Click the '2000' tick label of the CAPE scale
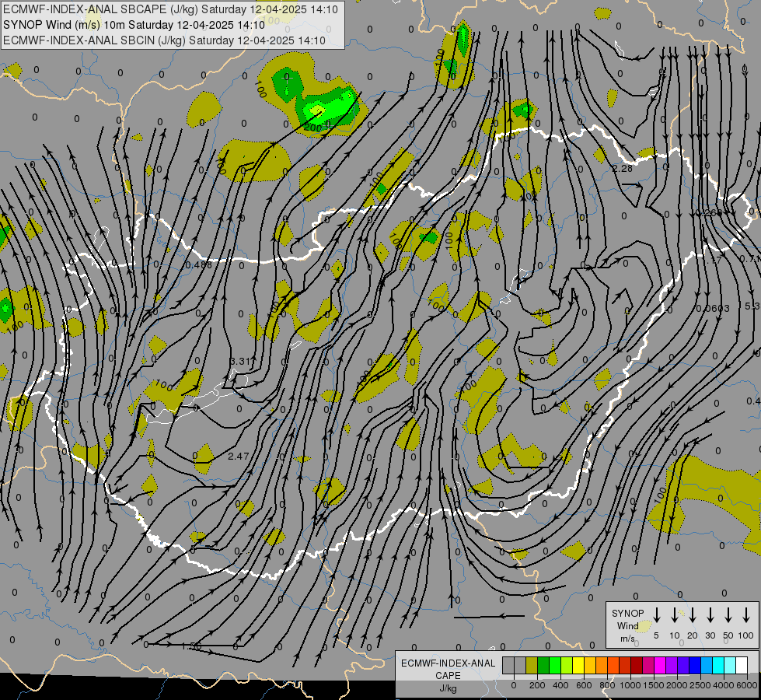 (x=677, y=685)
